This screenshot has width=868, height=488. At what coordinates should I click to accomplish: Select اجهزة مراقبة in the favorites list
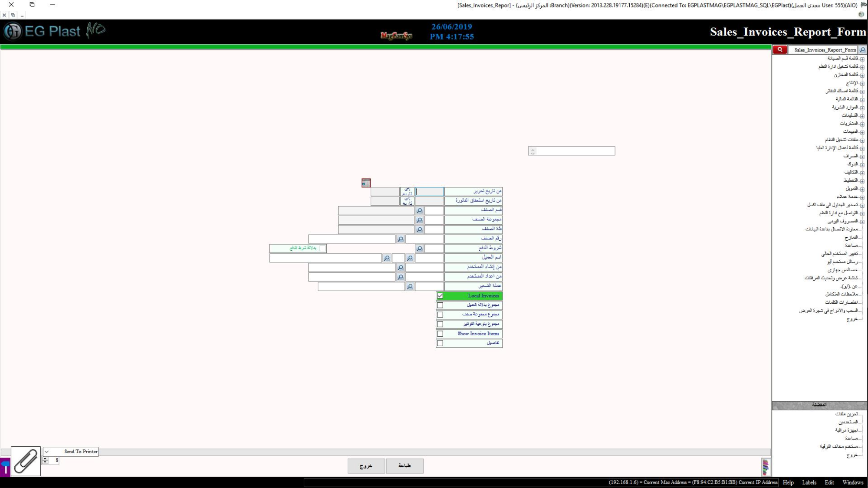[846, 430]
